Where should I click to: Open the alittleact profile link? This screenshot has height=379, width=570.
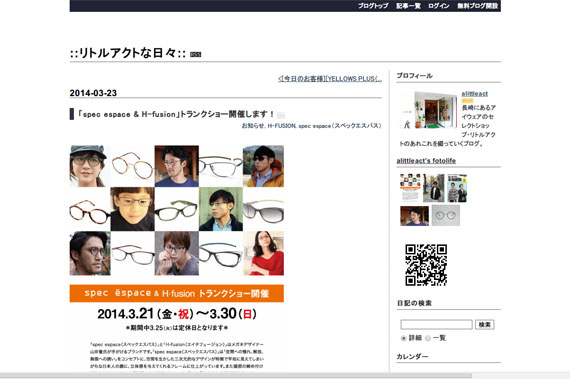point(475,94)
